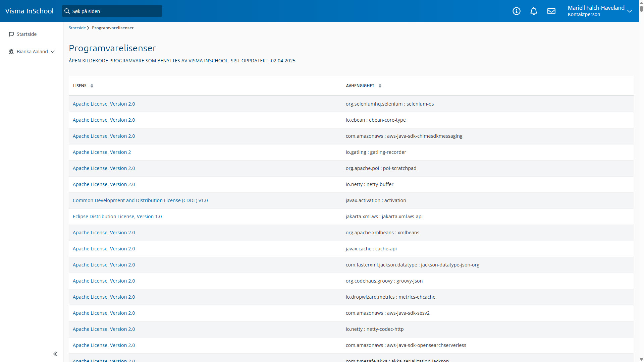Open 'Apache License, Version 2' gatling-recorder link
This screenshot has height=362, width=644.
click(x=102, y=152)
